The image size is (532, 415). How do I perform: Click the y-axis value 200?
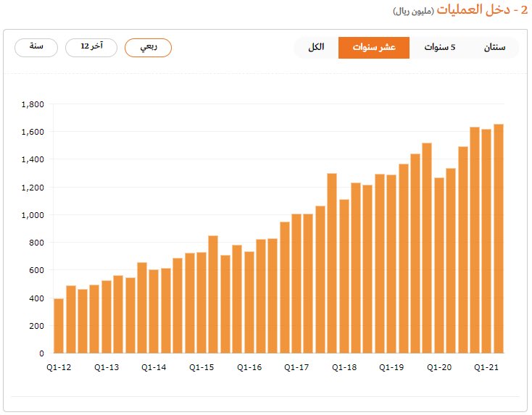tap(36, 326)
